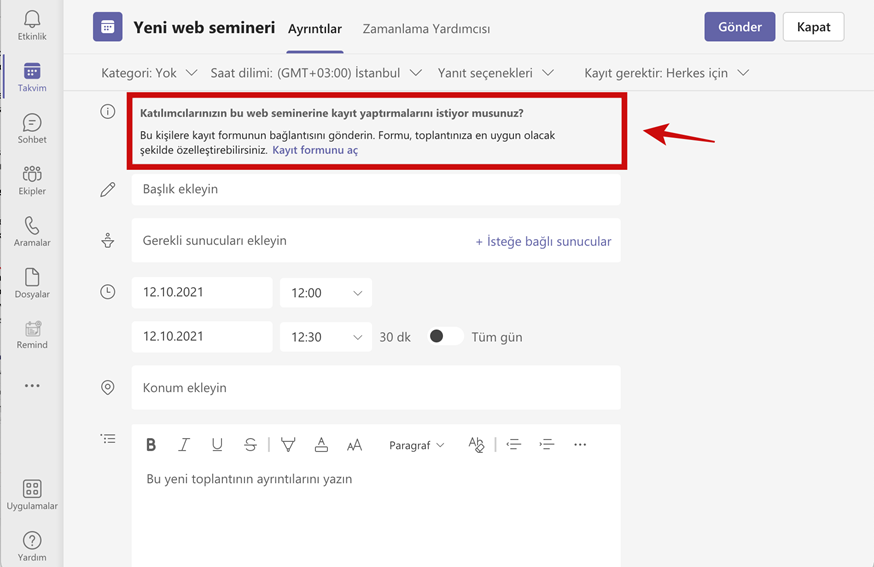Expand the Yanıt seçenekleri dropdown
This screenshot has width=874, height=567.
(x=496, y=73)
